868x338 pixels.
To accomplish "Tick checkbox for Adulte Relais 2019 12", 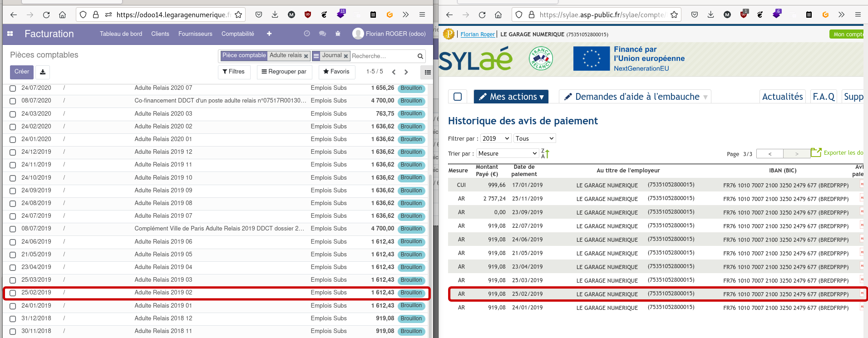I will (13, 152).
